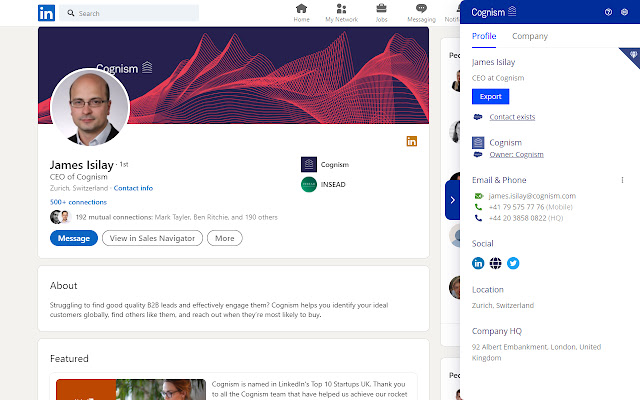Open the More options on profile
This screenshot has width=640, height=400.
[x=224, y=238]
